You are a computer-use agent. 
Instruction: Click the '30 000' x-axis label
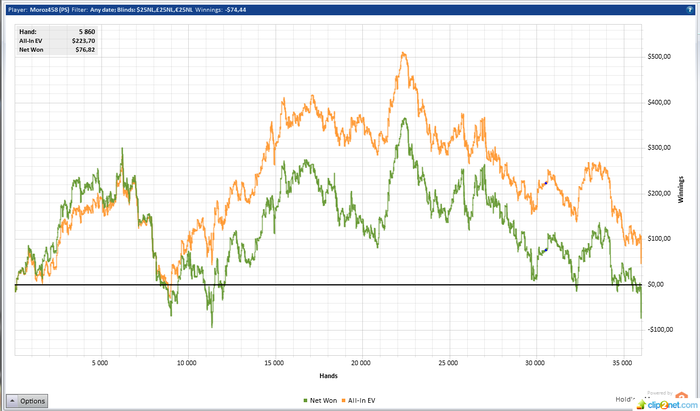pyautogui.click(x=535, y=363)
